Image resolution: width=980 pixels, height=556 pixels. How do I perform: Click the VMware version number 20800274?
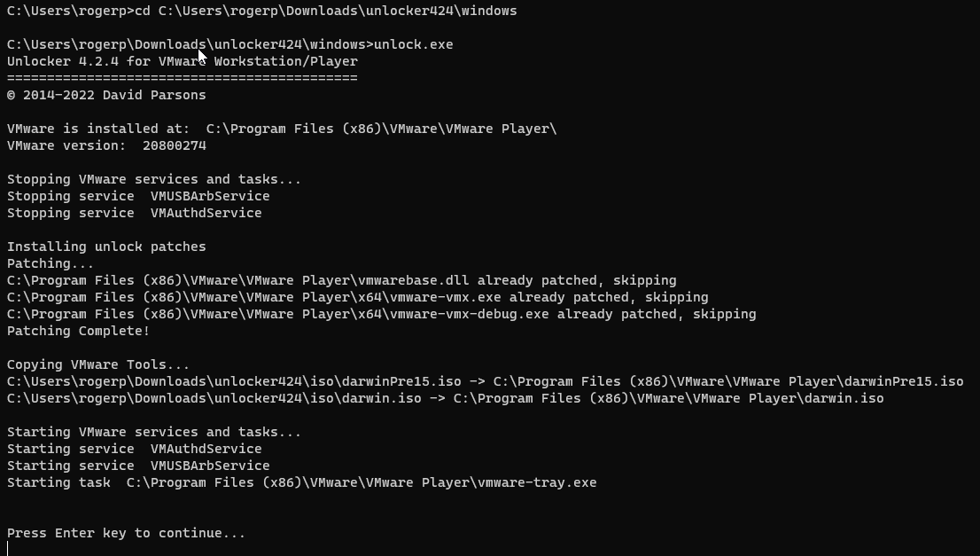174,145
